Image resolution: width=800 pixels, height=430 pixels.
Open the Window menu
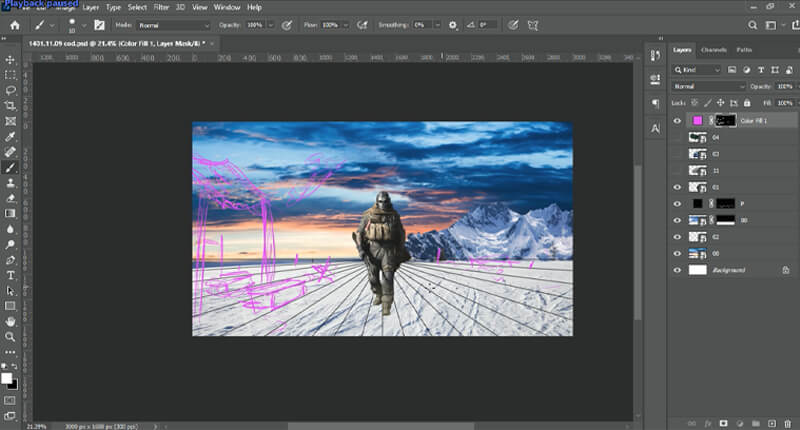click(x=227, y=7)
